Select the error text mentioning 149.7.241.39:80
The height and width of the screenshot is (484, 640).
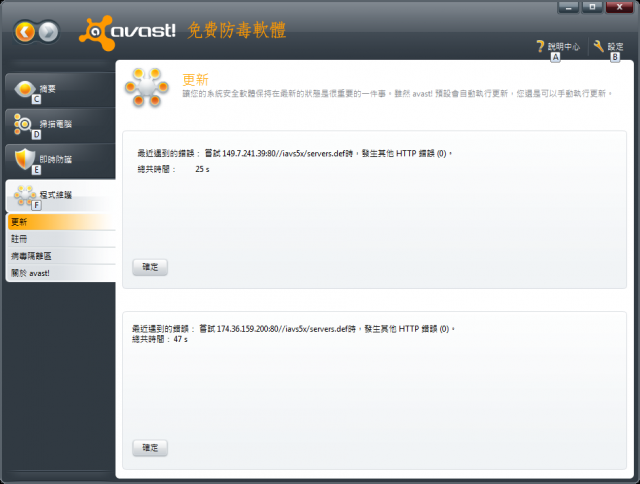coord(295,153)
